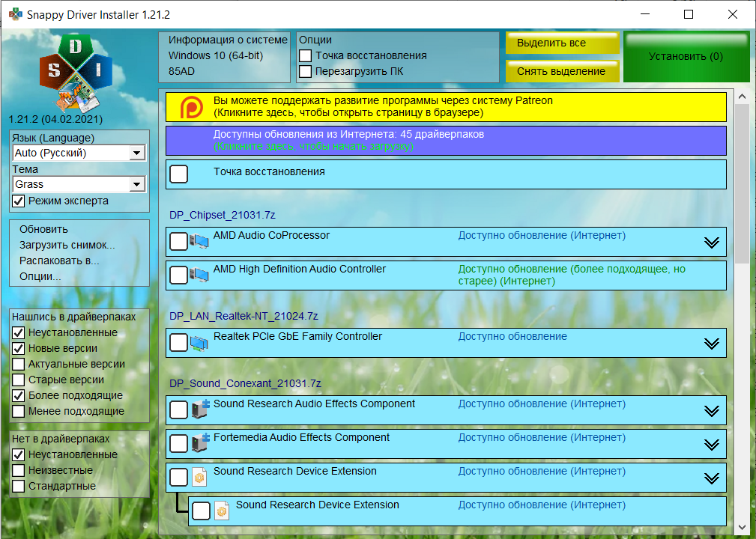The height and width of the screenshot is (539, 756).
Task: Disable the Режим эксперта checkbox
Action: coord(18,201)
